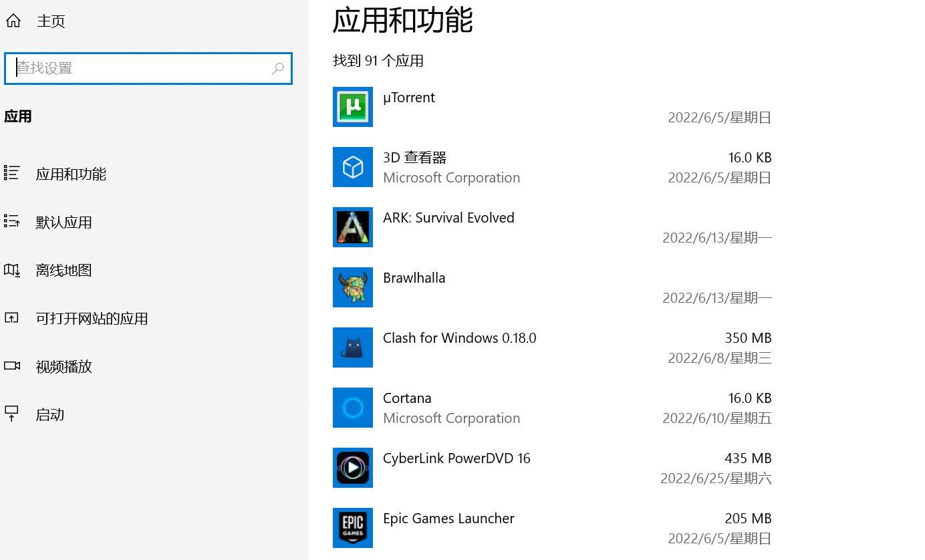
Task: Open 默认应用 settings page
Action: [63, 223]
